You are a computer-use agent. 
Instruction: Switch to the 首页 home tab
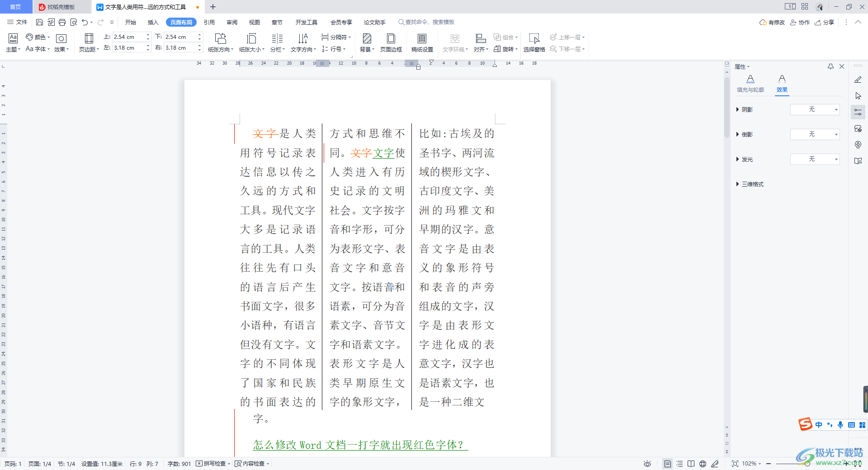16,7
